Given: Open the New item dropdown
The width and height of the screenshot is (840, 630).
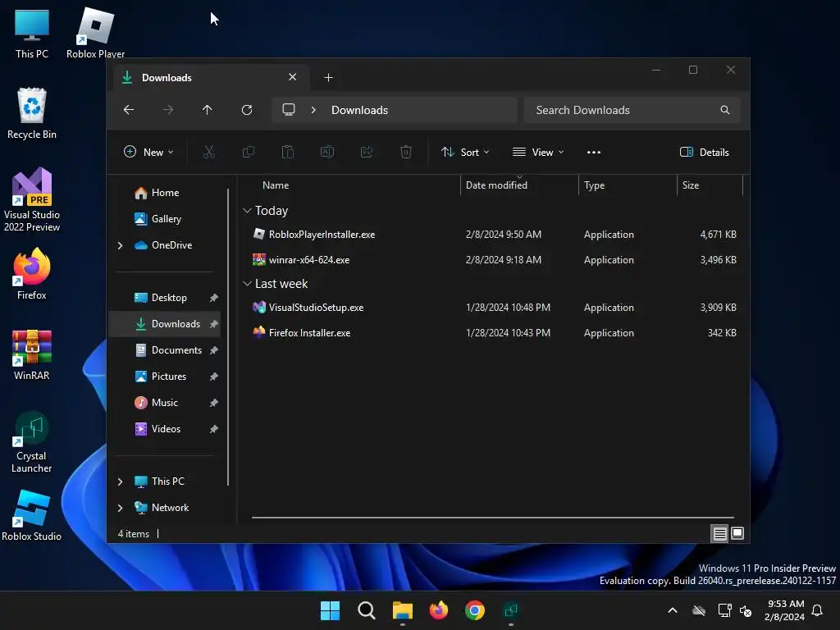Looking at the screenshot, I should click(x=148, y=152).
